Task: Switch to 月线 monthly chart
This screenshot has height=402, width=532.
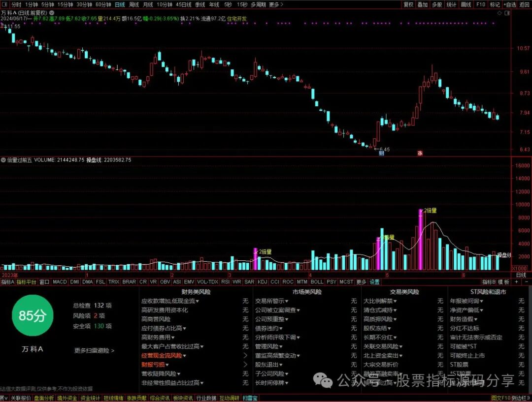Action: pyautogui.click(x=148, y=4)
